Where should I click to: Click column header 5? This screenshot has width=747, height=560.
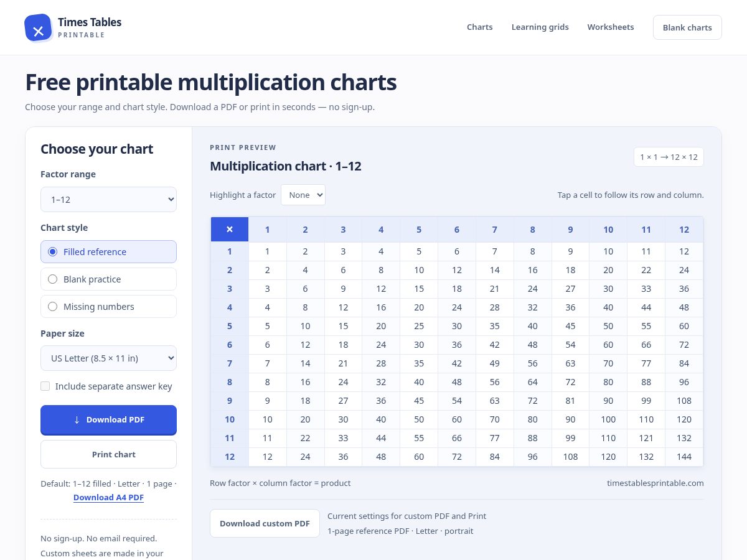pyautogui.click(x=419, y=230)
